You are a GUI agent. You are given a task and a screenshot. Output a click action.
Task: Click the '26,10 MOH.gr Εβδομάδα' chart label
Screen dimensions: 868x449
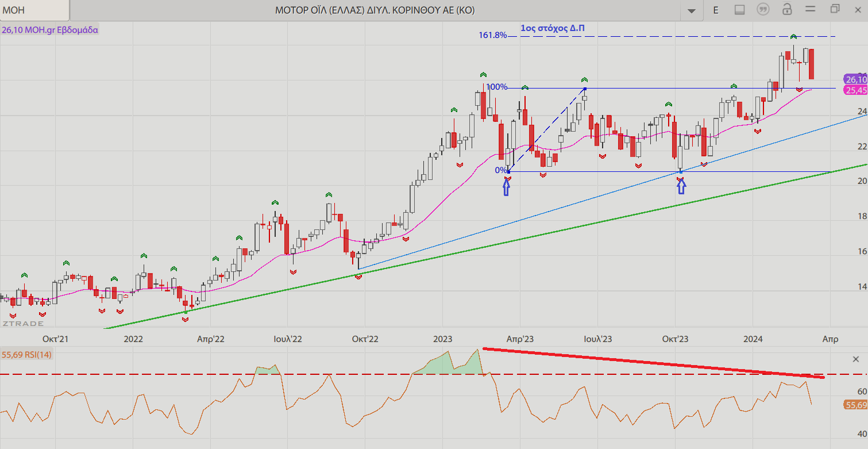(50, 30)
